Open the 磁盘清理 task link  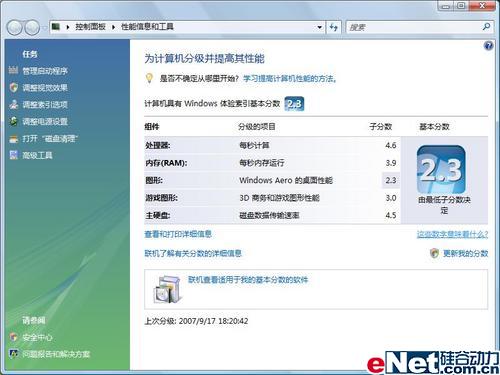click(x=50, y=139)
